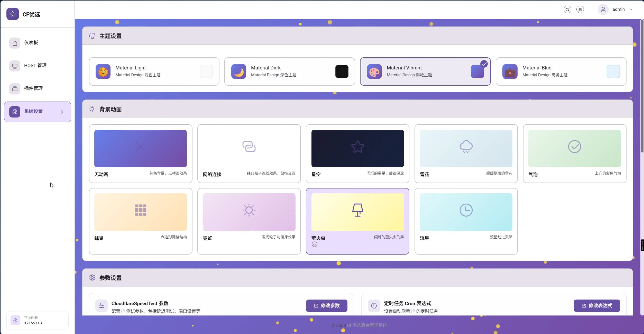The image size is (644, 334).
Task: Select the 蜂巢 honeycomb animation card
Action: tap(141, 221)
